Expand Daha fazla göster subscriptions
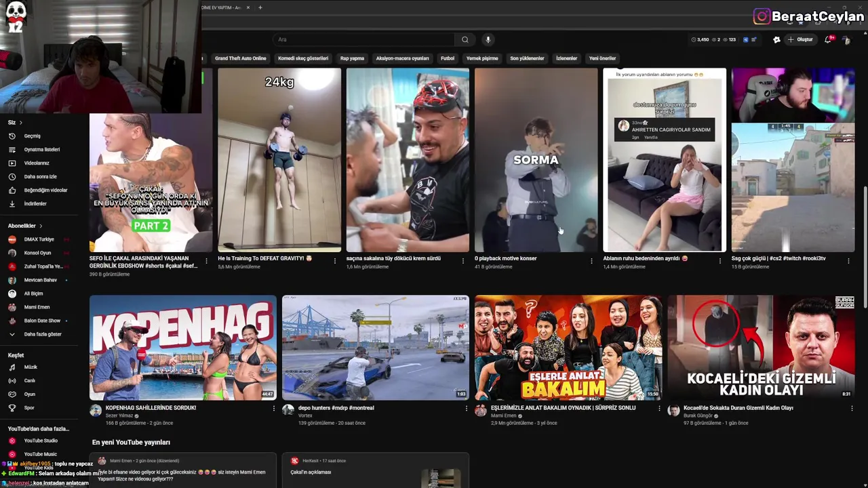Screen dimensions: 868x488 click(43, 334)
